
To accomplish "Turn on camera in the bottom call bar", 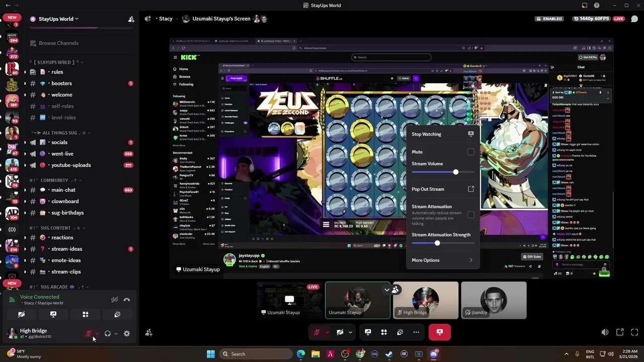I will (x=340, y=332).
